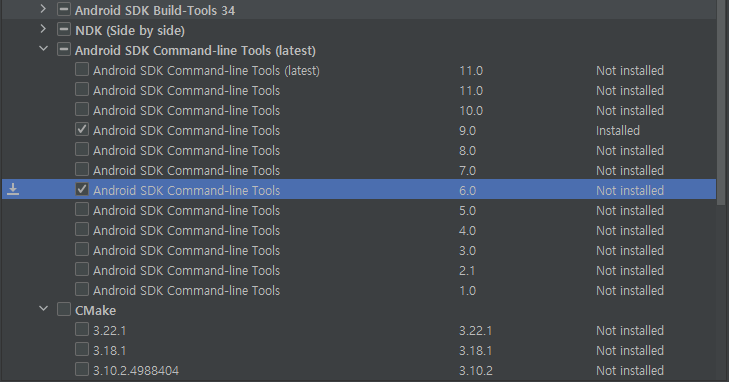Toggle Command-line Tools (latest) group checkbox
The width and height of the screenshot is (729, 382).
64,50
